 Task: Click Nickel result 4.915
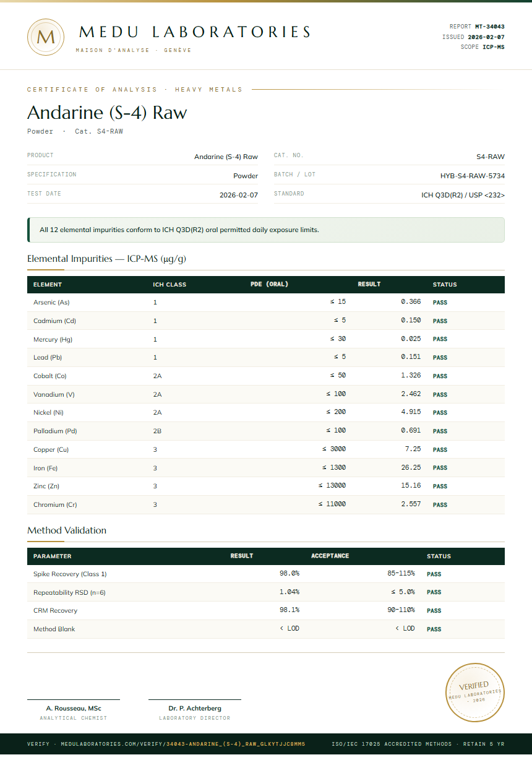coord(411,412)
